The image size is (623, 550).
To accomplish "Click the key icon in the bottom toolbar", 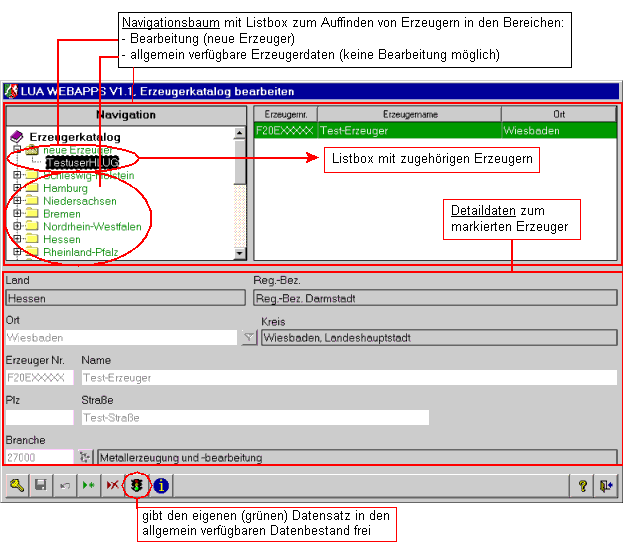I will pyautogui.click(x=17, y=485).
